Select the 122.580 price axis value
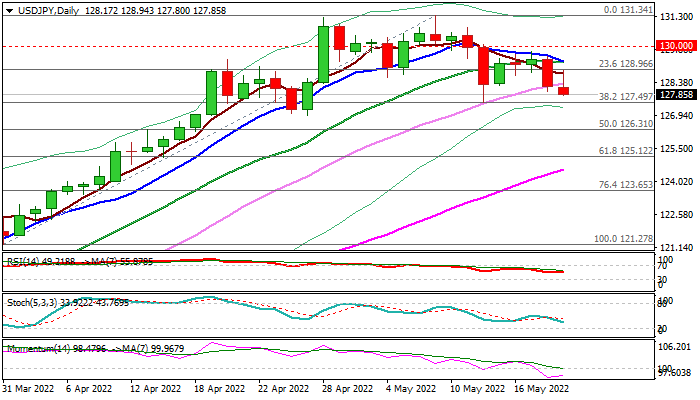Image resolution: width=700 pixels, height=400 pixels. pyautogui.click(x=676, y=215)
